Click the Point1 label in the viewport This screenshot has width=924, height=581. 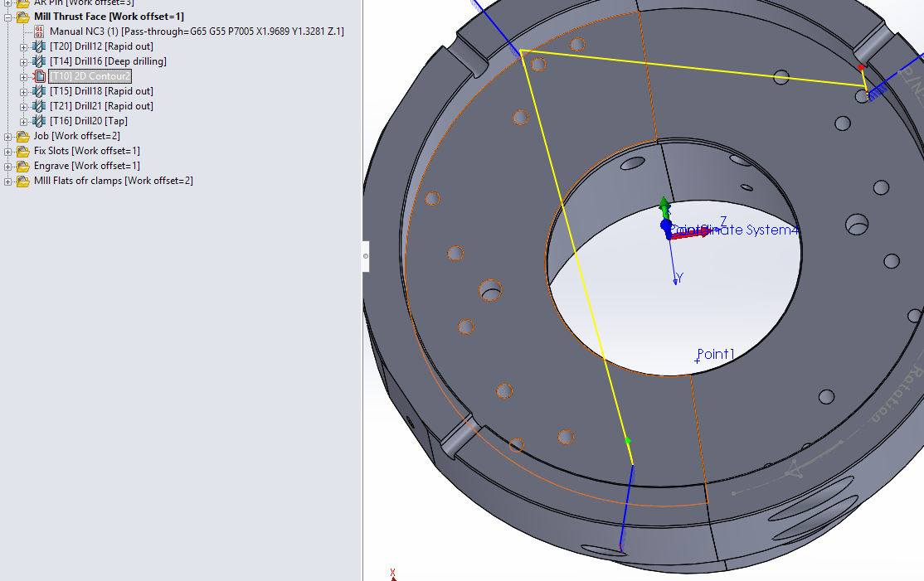pyautogui.click(x=715, y=354)
